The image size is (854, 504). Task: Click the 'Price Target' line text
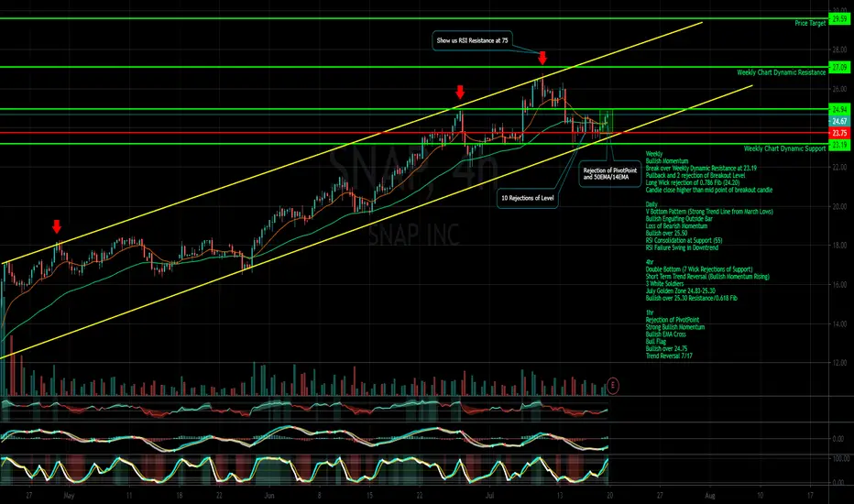click(810, 24)
